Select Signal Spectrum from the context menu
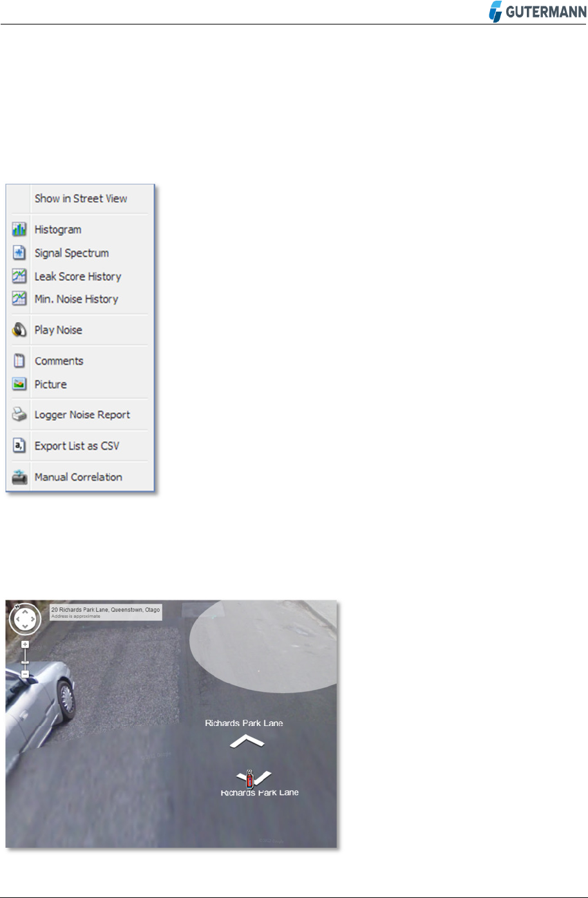The height and width of the screenshot is (898, 588). (71, 253)
